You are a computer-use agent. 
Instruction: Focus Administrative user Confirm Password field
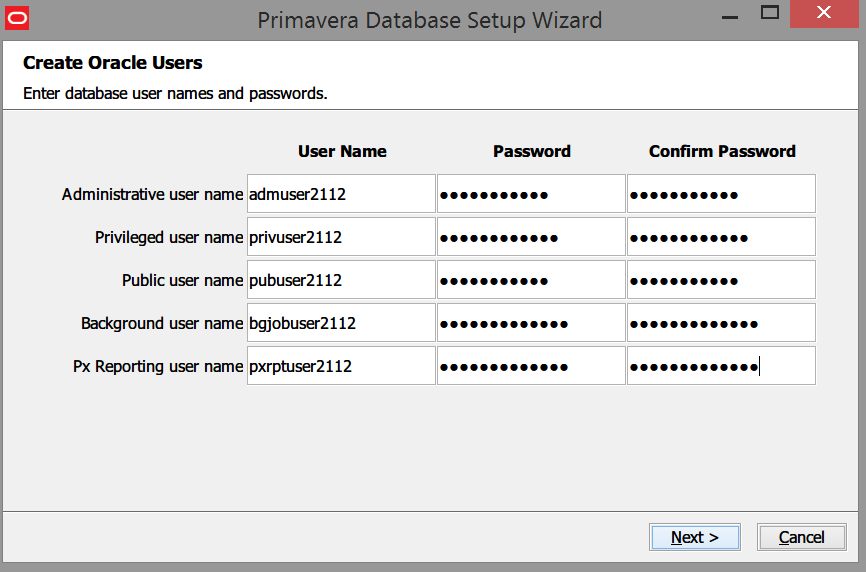click(721, 194)
